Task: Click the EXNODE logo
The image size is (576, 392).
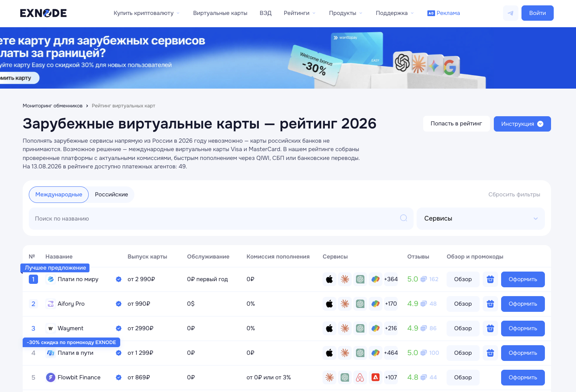Action: 43,13
